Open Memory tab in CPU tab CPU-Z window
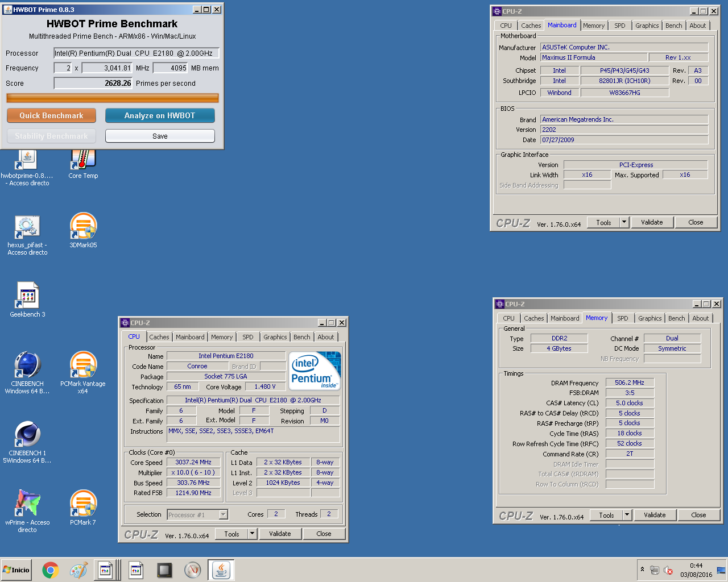The height and width of the screenshot is (582, 728). point(222,337)
